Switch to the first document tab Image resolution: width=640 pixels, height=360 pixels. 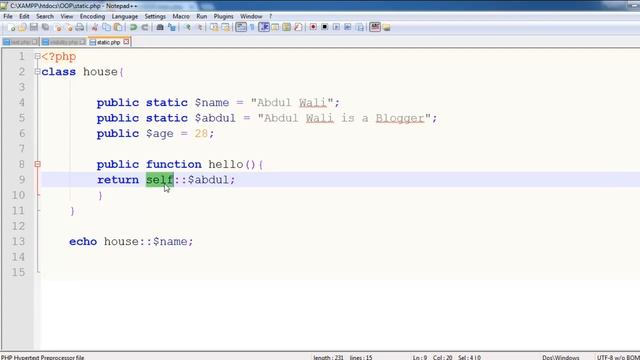pyautogui.click(x=20, y=42)
